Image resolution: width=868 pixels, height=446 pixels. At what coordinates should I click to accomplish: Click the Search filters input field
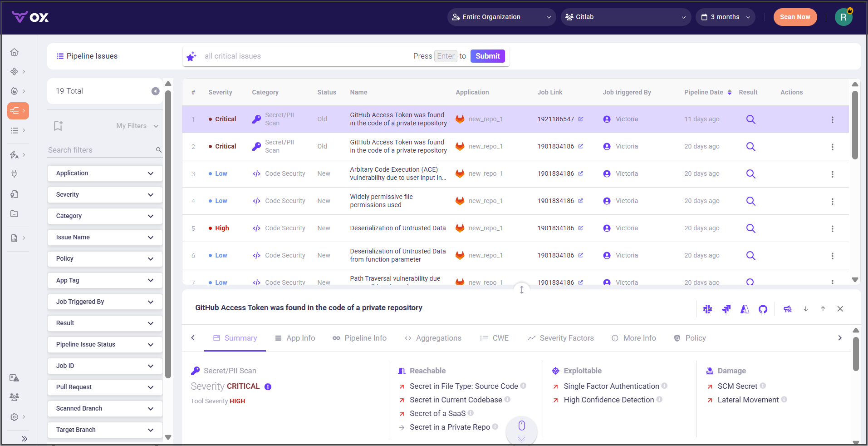point(101,150)
